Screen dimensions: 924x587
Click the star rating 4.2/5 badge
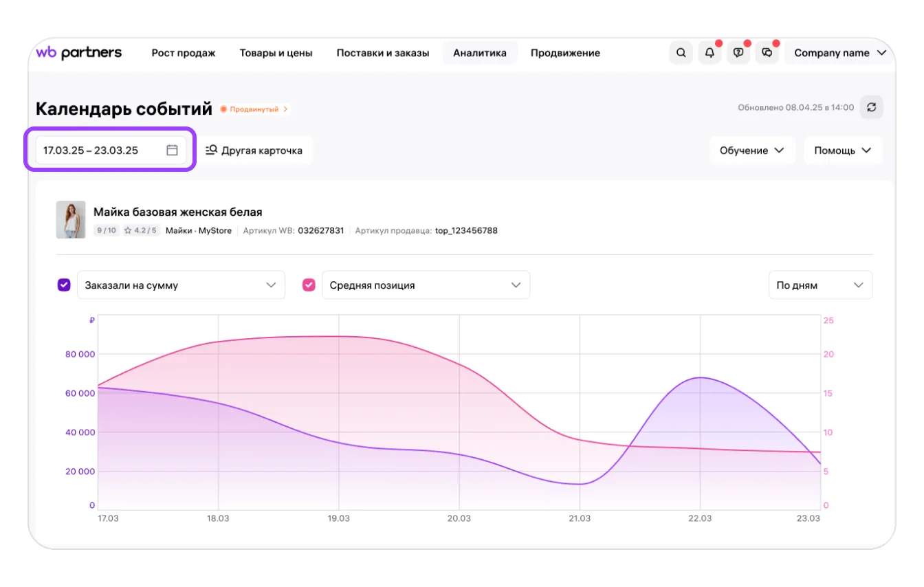tap(140, 231)
